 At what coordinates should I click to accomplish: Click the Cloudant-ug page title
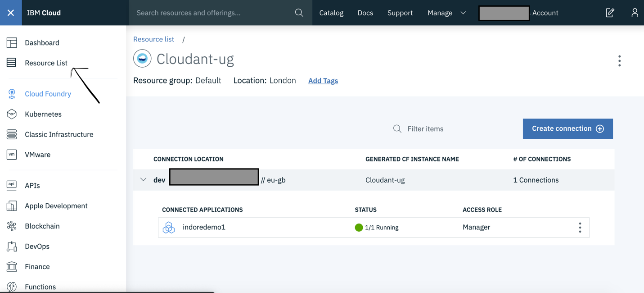pyautogui.click(x=195, y=59)
